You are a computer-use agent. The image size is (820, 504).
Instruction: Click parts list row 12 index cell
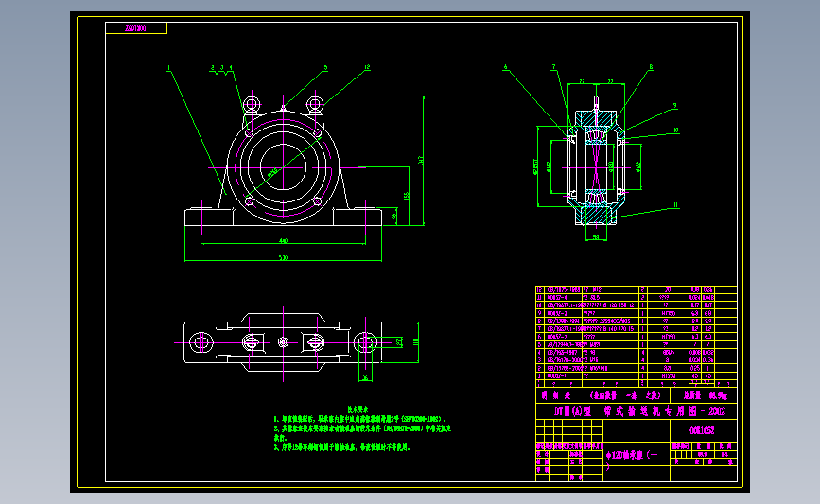pos(540,289)
